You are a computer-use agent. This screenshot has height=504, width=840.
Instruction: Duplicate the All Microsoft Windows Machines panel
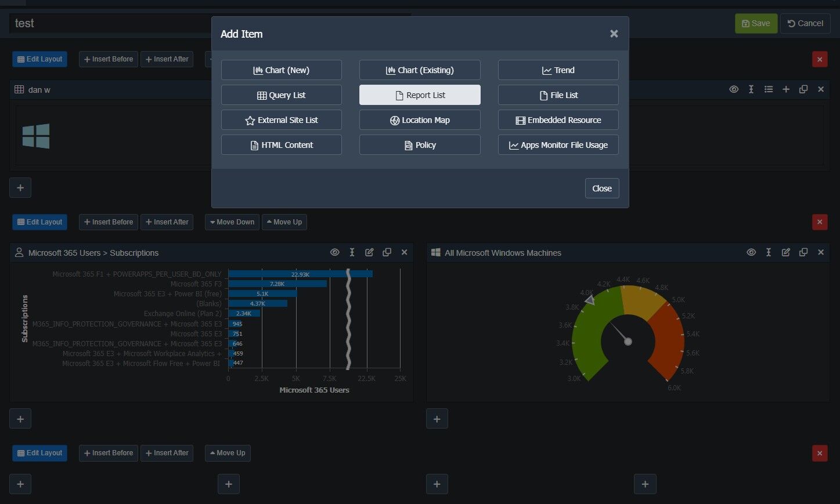tap(803, 252)
